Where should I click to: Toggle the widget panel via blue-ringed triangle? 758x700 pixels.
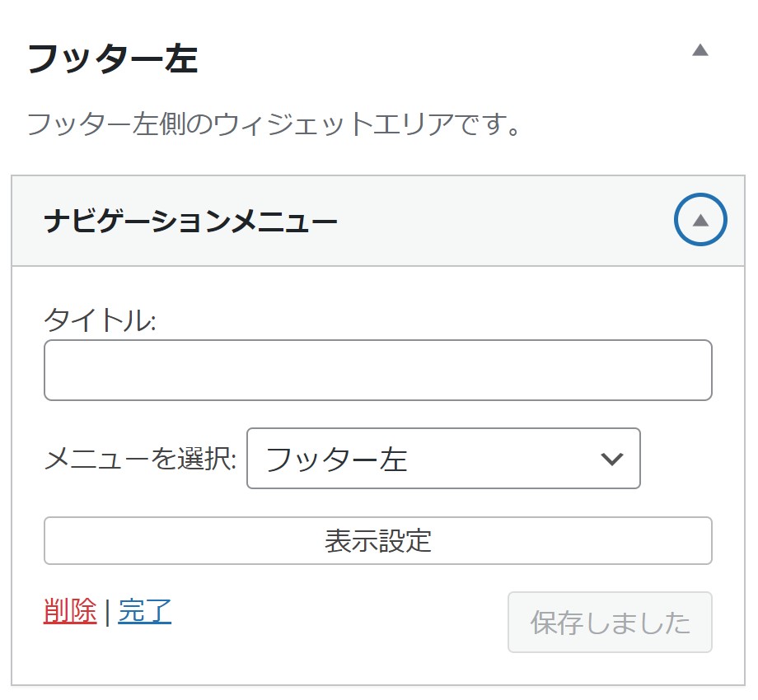pyautogui.click(x=700, y=220)
